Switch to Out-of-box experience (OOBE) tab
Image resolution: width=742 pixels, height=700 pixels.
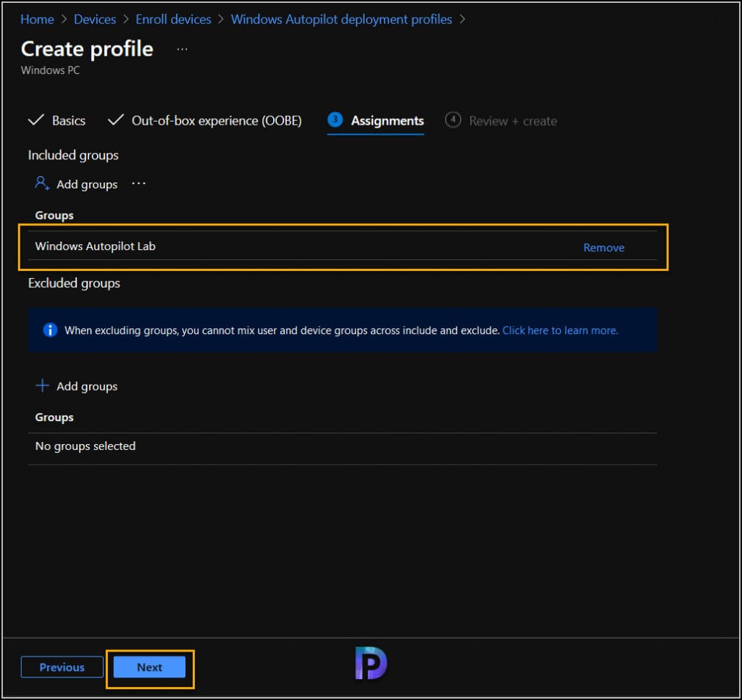204,121
